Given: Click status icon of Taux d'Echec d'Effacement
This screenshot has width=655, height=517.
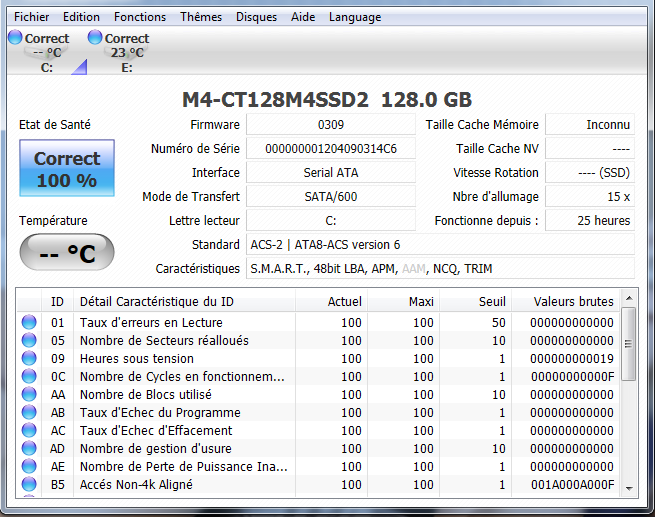Looking at the screenshot, I should pyautogui.click(x=29, y=430).
